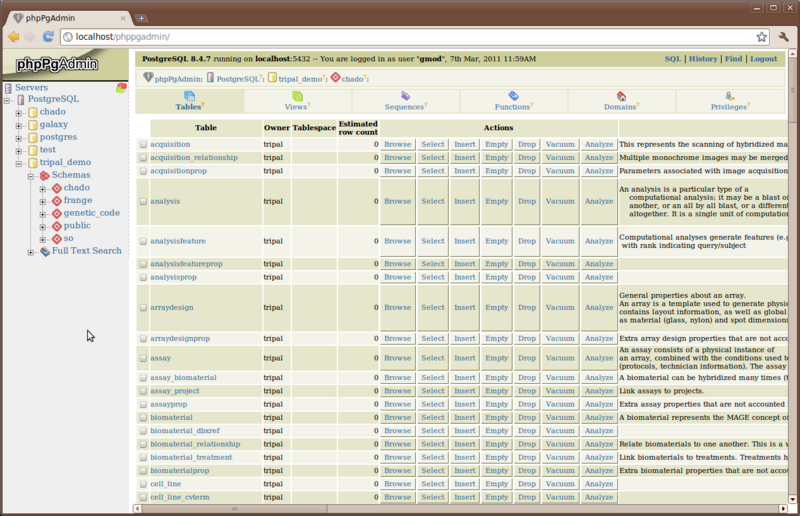Click Vacuum for the biomaterialprop table
The height and width of the screenshot is (516, 800).
[x=560, y=471]
